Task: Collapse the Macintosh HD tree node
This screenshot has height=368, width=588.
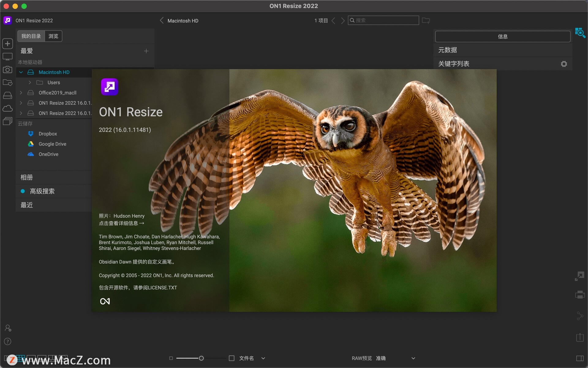Action: tap(21, 72)
